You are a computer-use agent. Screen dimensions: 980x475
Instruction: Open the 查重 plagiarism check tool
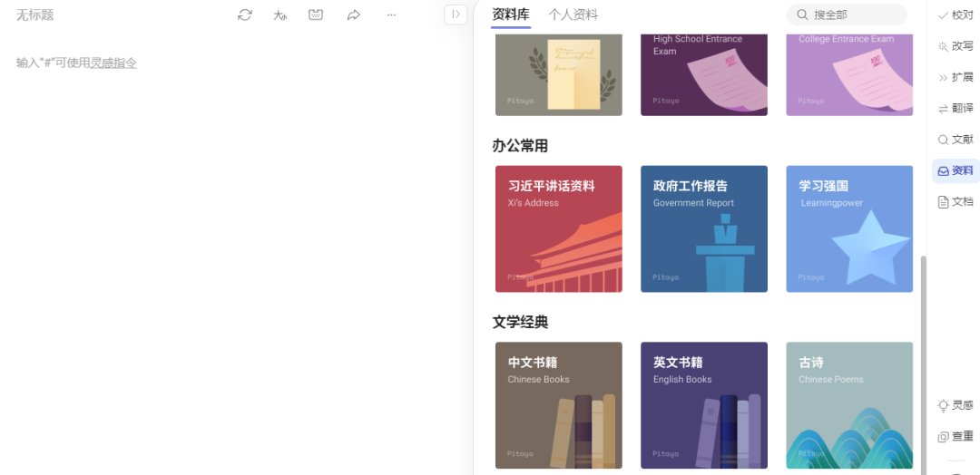(955, 437)
